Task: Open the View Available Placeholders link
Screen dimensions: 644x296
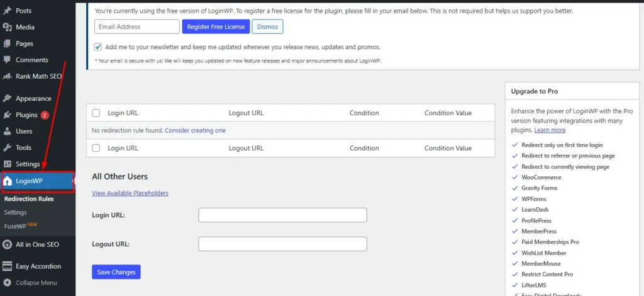Action: [x=130, y=193]
